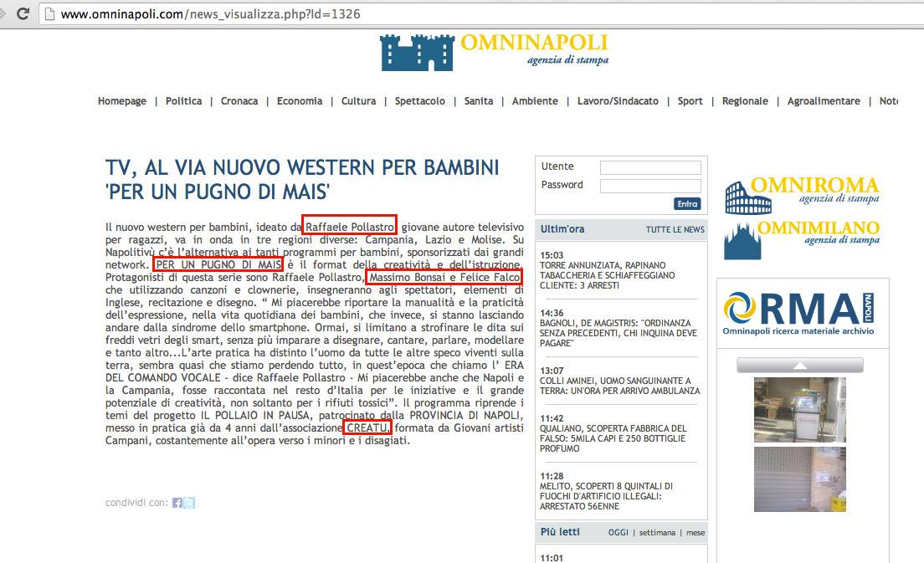This screenshot has width=924, height=563.
Task: Open the Agroalimentare section
Action: (x=824, y=100)
